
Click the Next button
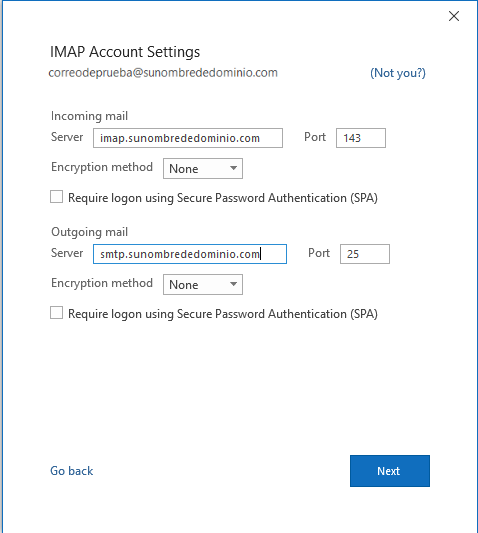coord(390,471)
